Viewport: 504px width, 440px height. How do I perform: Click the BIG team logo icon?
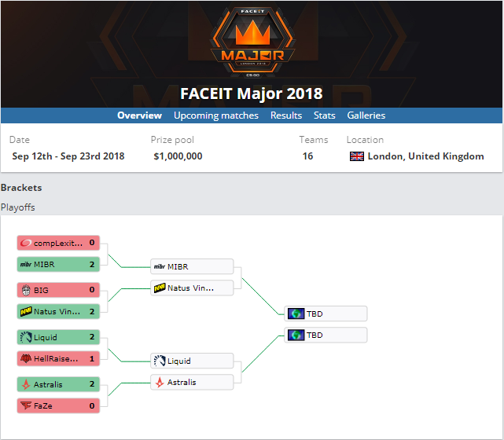point(26,290)
